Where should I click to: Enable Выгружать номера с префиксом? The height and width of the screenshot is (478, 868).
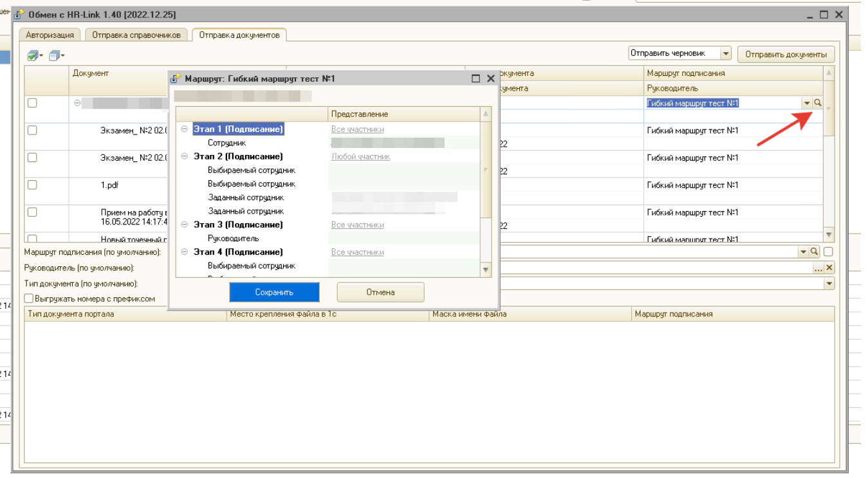[x=28, y=299]
